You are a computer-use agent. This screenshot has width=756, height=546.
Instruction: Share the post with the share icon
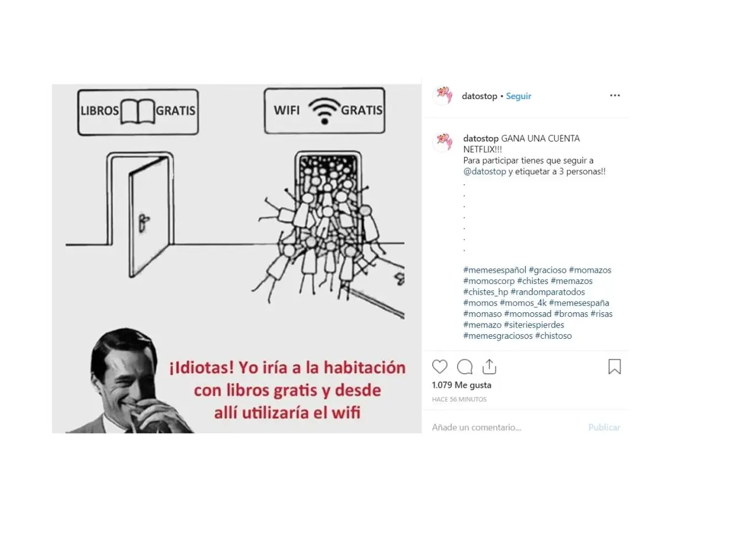pyautogui.click(x=489, y=367)
